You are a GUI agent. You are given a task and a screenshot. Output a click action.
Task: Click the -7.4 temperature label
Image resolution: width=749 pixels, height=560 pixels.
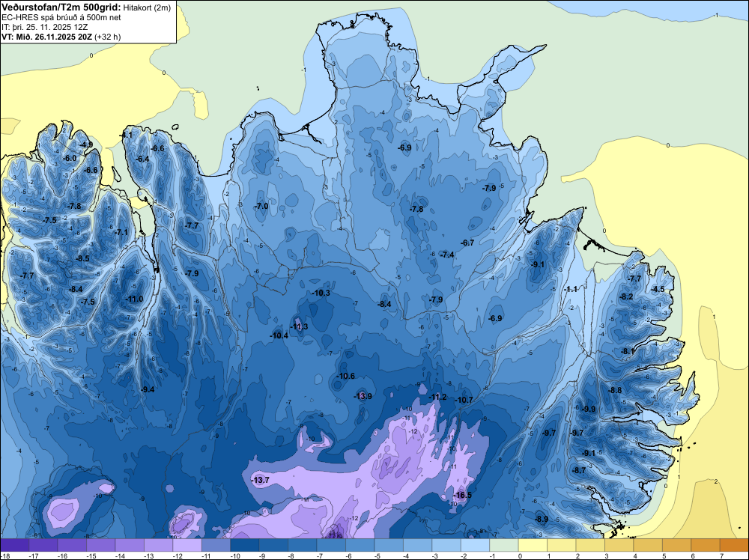447,255
